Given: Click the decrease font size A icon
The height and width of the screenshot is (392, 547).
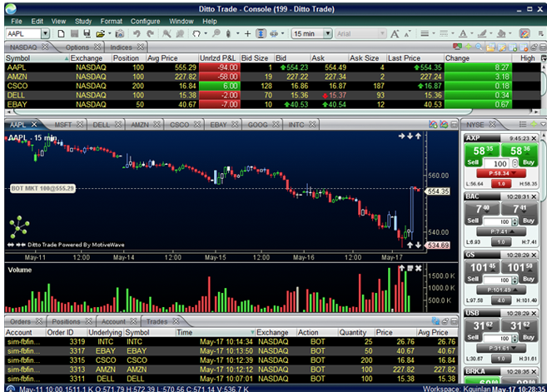Looking at the screenshot, I should pos(407,33).
